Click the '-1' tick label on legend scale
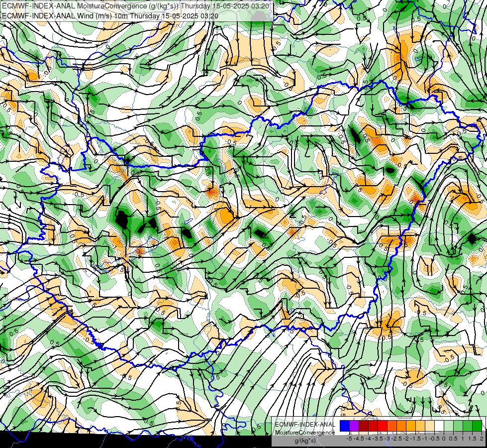This screenshot has height=448, width=487. click(x=425, y=439)
